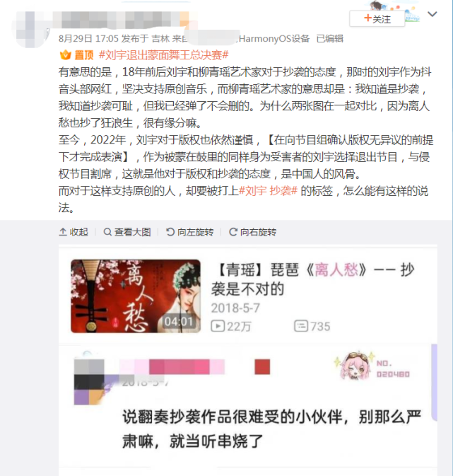Click the blurred user avatar at top-left
Viewport: 453px width, 476px height.
click(30, 29)
